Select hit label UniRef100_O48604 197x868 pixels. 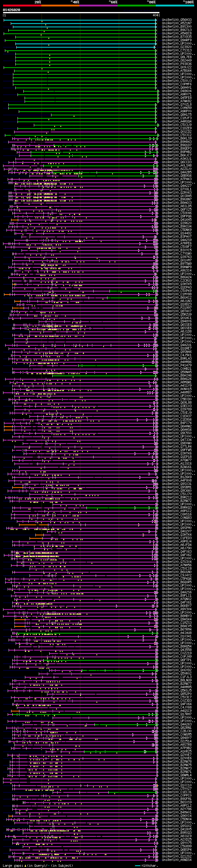tap(177, 91)
